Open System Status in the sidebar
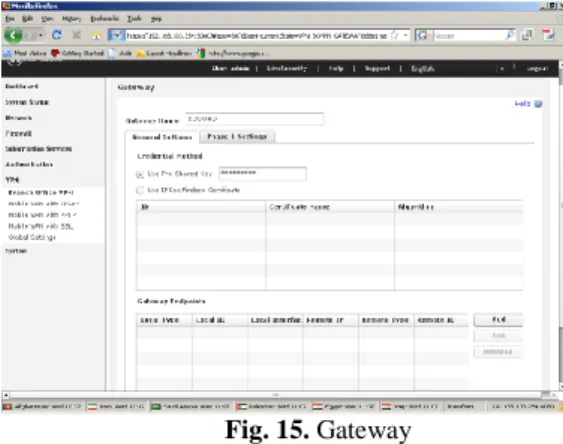563x444 pixels. coord(27,102)
